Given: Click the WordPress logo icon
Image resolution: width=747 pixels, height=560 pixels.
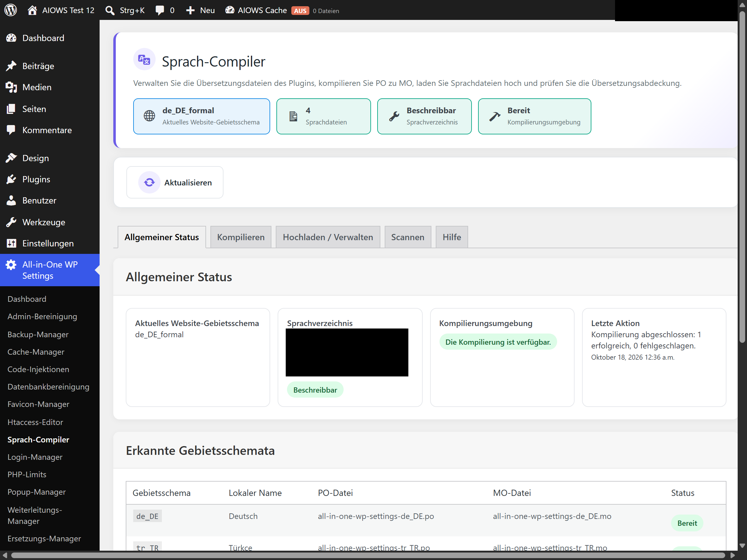Looking at the screenshot, I should [x=11, y=10].
